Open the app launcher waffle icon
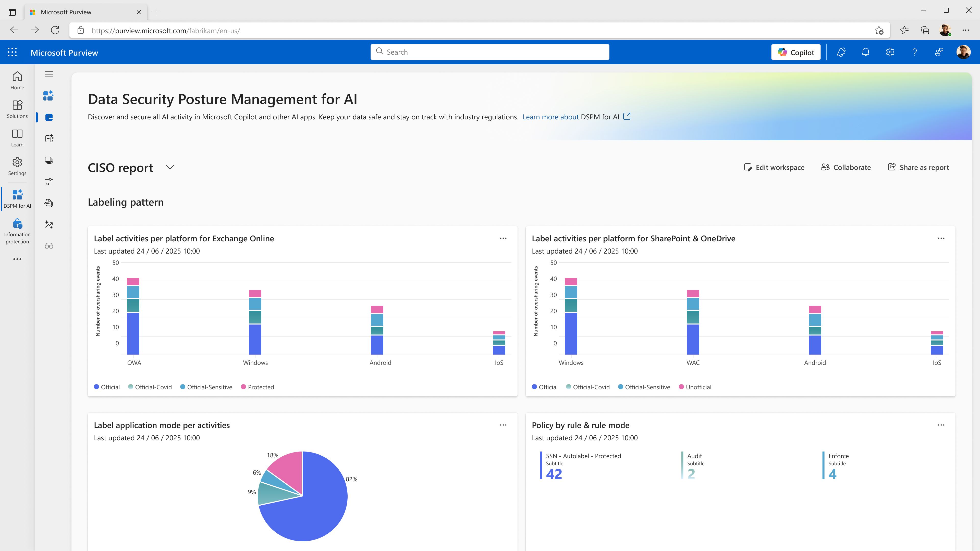 tap(12, 52)
